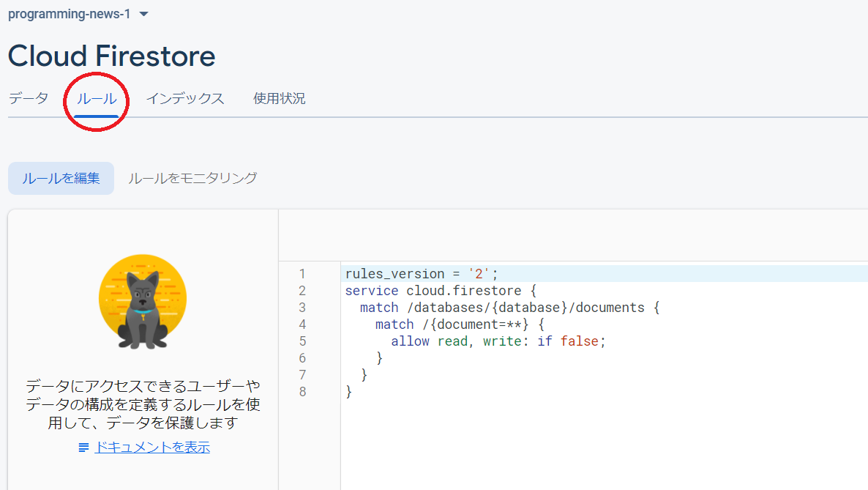Switch to the データ tab
The height and width of the screenshot is (490, 868).
coord(29,99)
